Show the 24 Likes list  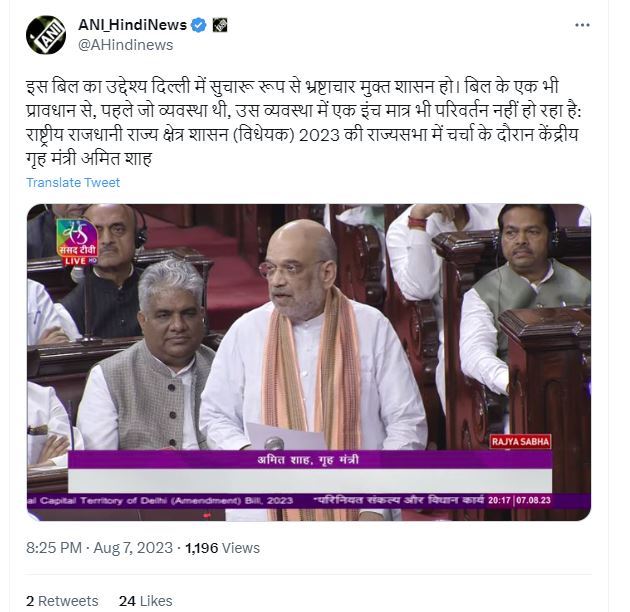(x=145, y=601)
